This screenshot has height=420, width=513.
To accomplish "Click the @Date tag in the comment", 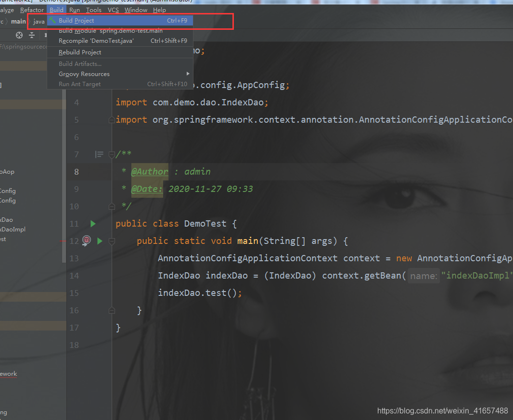I will point(147,189).
